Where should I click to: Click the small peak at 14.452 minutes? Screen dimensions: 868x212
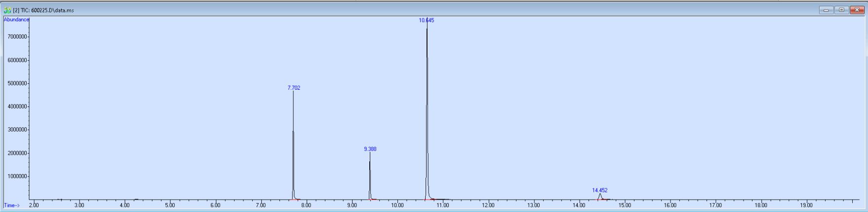600,195
